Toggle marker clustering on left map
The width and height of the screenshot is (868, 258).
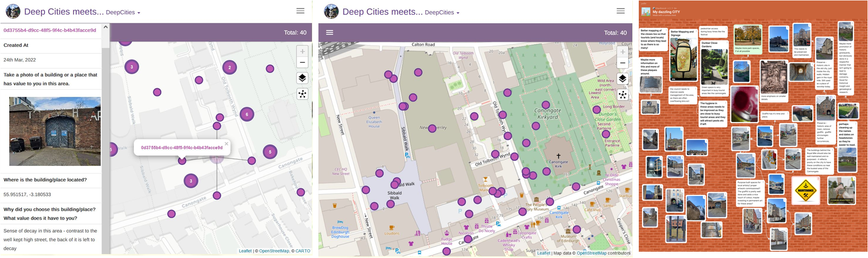(302, 94)
